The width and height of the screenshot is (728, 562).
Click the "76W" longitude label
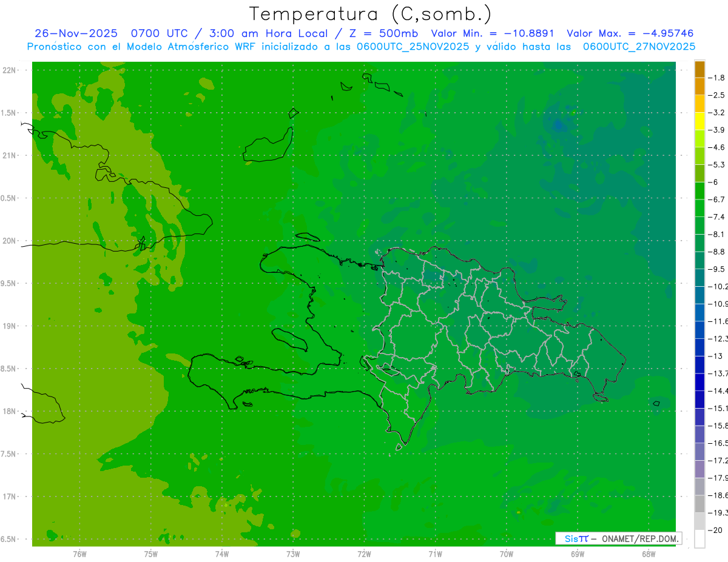[x=79, y=553]
